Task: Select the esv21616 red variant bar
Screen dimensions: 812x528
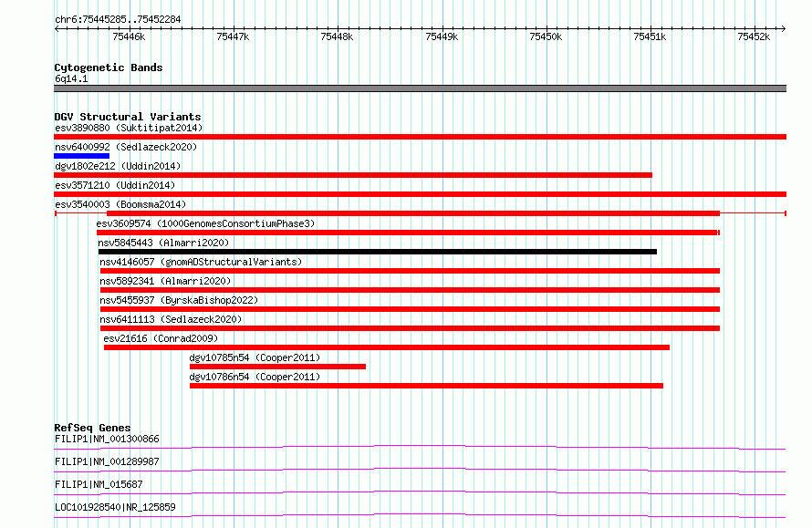Action: (x=387, y=347)
